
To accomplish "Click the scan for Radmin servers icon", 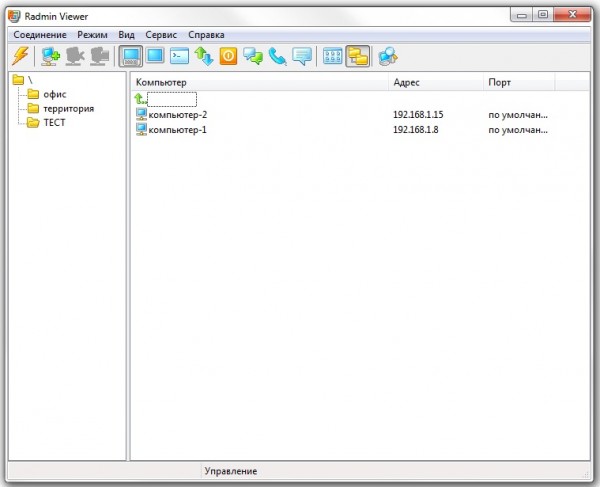I will point(388,56).
